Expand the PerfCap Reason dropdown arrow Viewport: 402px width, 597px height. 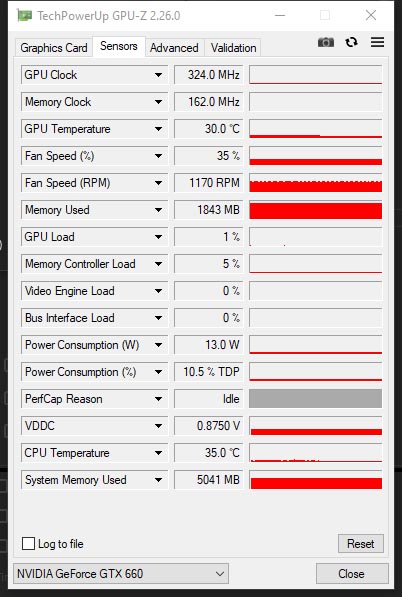[x=158, y=399]
